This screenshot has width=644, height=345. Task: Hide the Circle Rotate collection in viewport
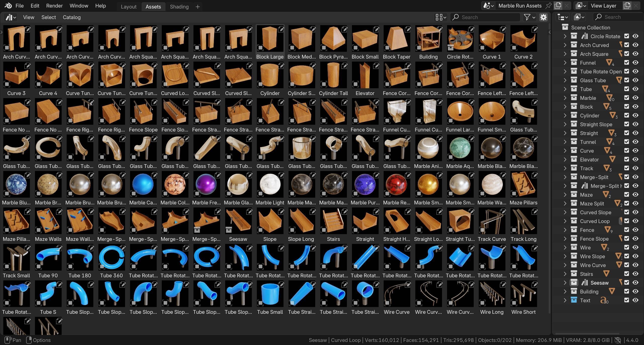click(x=635, y=36)
